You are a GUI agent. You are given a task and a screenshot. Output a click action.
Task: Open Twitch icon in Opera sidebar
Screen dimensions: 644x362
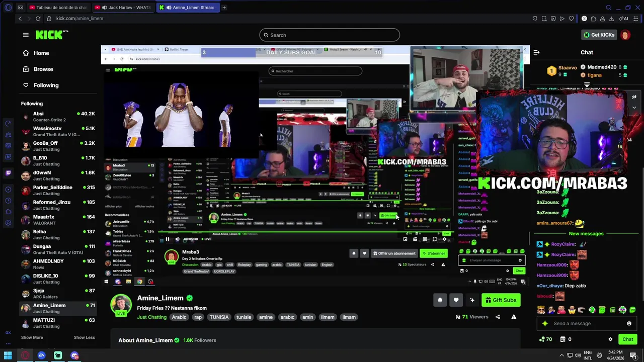(8, 173)
